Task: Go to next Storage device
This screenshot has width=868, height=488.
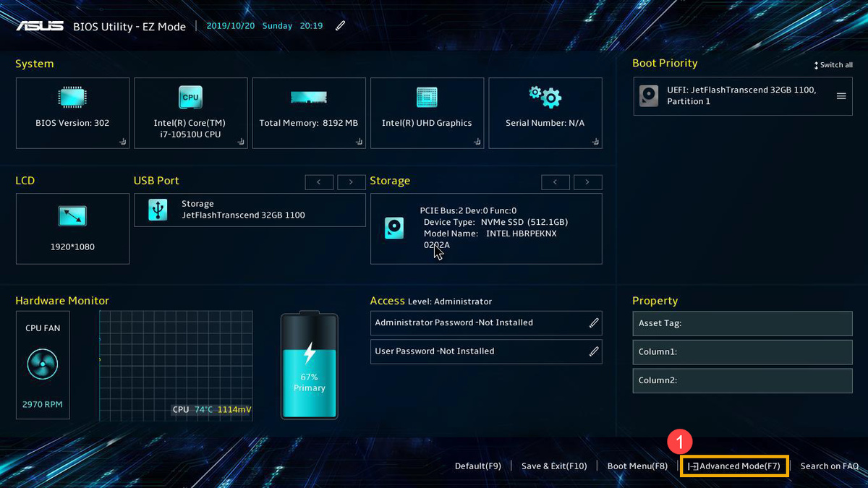Action: [x=587, y=181]
